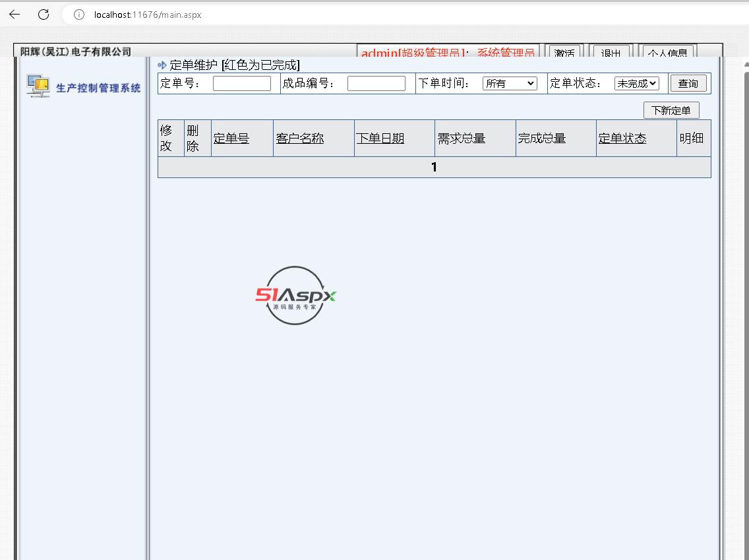Reload the page with refresh icon
Screen dimensions: 749x560
44,15
